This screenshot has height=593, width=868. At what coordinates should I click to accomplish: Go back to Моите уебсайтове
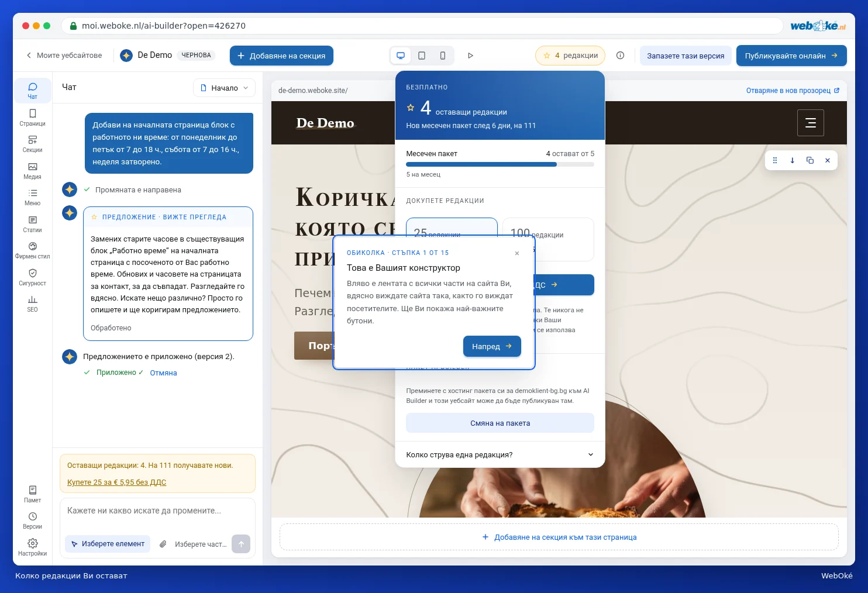(64, 56)
